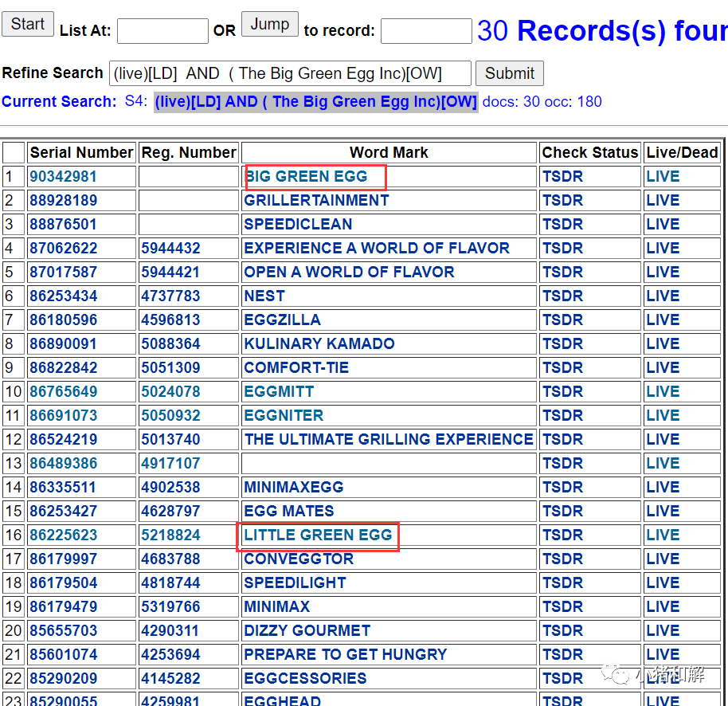The height and width of the screenshot is (706, 728).
Task: Open serial number 87017587
Action: (x=63, y=273)
